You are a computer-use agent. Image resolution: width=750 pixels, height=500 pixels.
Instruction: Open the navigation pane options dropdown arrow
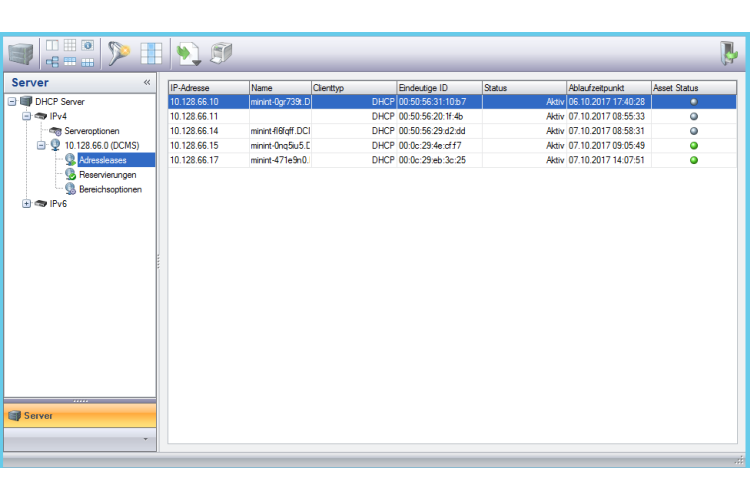pyautogui.click(x=146, y=439)
